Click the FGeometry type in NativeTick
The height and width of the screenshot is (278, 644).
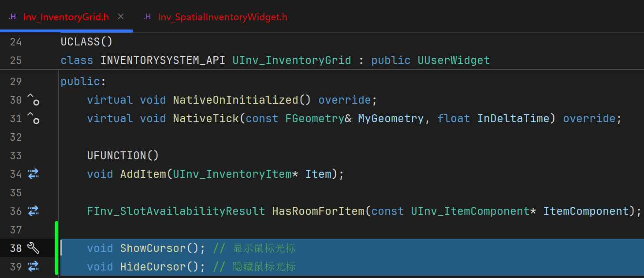coord(315,118)
